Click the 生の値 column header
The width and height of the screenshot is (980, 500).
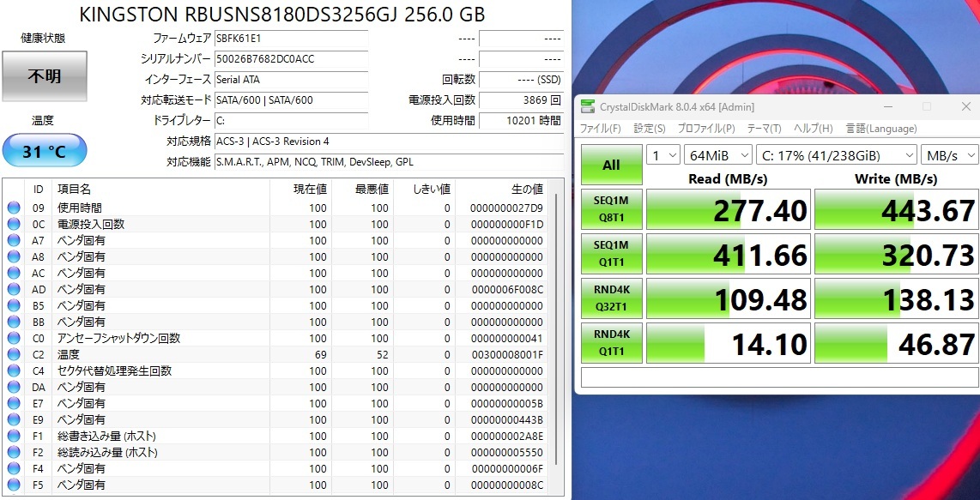coord(502,190)
